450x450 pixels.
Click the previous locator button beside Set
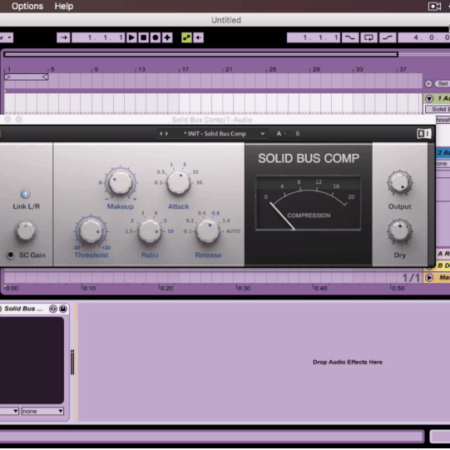tap(429, 84)
